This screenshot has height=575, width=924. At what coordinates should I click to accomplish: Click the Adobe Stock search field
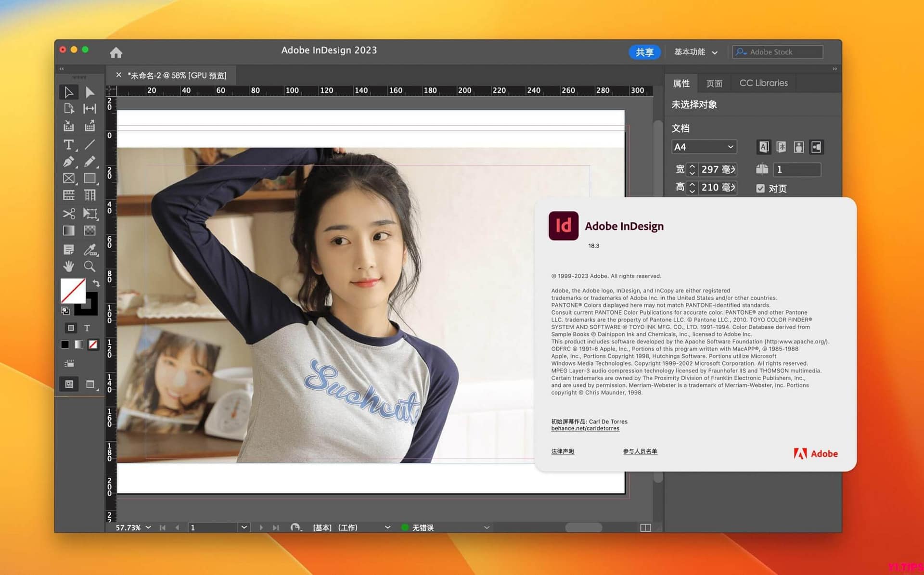(777, 51)
